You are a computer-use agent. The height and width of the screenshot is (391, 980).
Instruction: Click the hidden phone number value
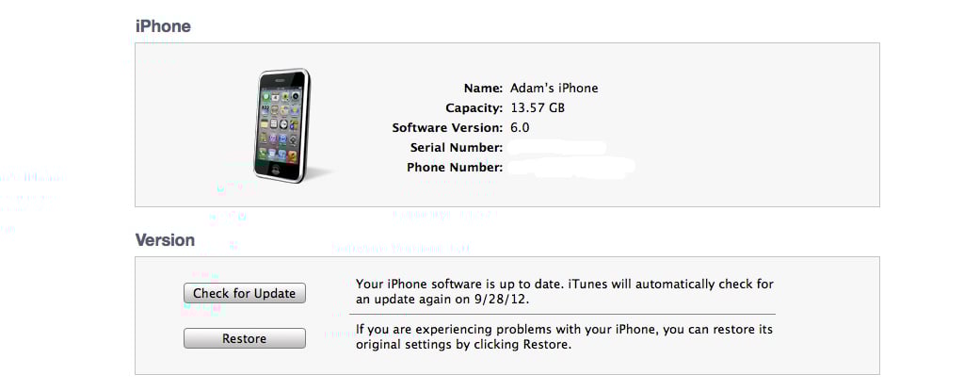point(570,168)
